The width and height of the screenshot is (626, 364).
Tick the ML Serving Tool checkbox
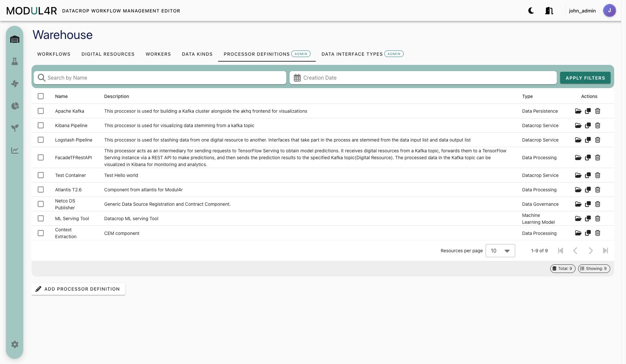[41, 219]
